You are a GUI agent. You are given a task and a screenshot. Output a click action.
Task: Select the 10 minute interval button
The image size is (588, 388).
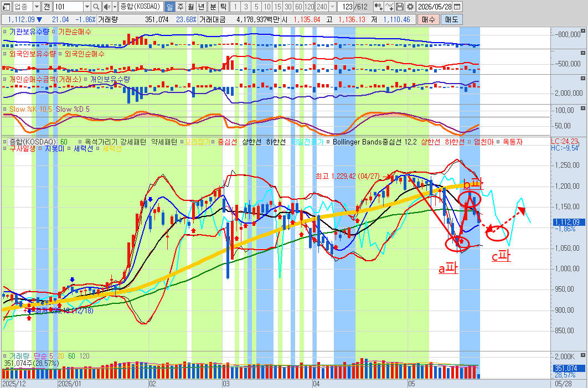pos(267,7)
